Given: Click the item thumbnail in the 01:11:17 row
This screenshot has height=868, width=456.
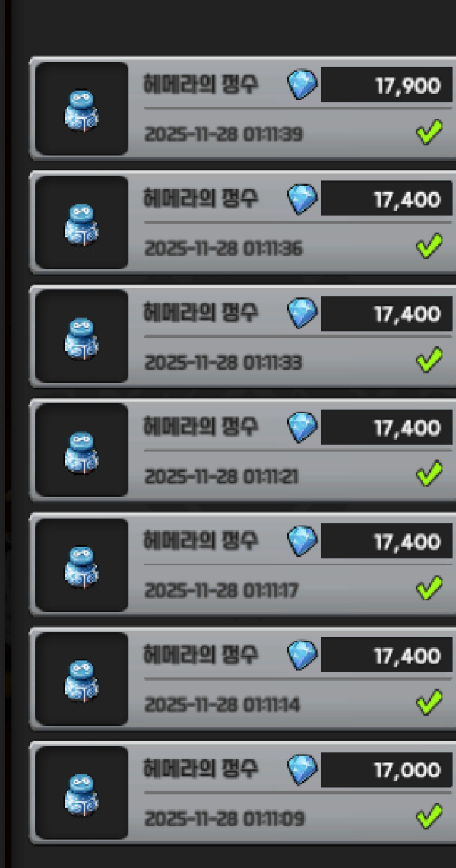Looking at the screenshot, I should click(82, 564).
